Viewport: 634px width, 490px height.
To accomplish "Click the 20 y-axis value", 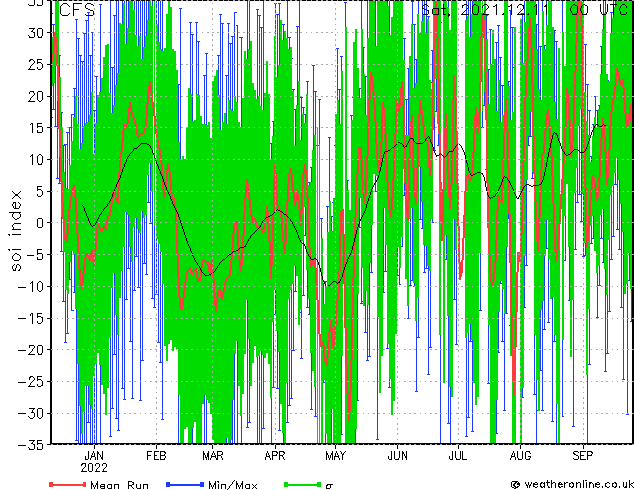I will tap(36, 96).
